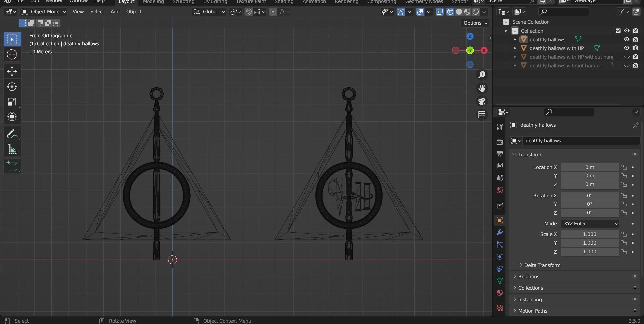Select the Move tool
Image resolution: width=644 pixels, height=324 pixels.
pos(12,71)
